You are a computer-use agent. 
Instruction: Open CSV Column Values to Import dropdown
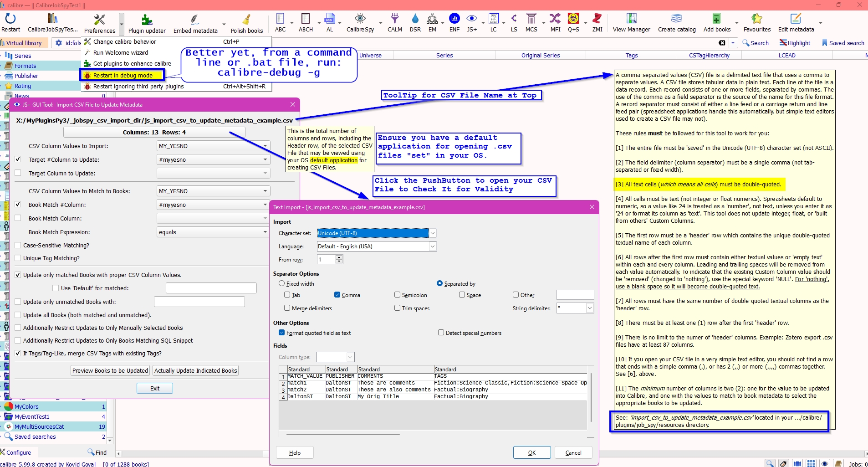[213, 146]
